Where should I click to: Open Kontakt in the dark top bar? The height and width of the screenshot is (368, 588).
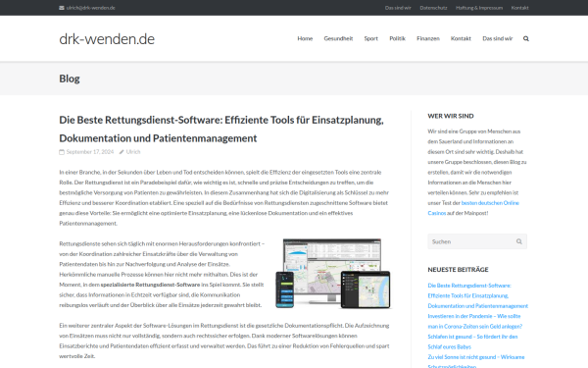[x=519, y=8]
